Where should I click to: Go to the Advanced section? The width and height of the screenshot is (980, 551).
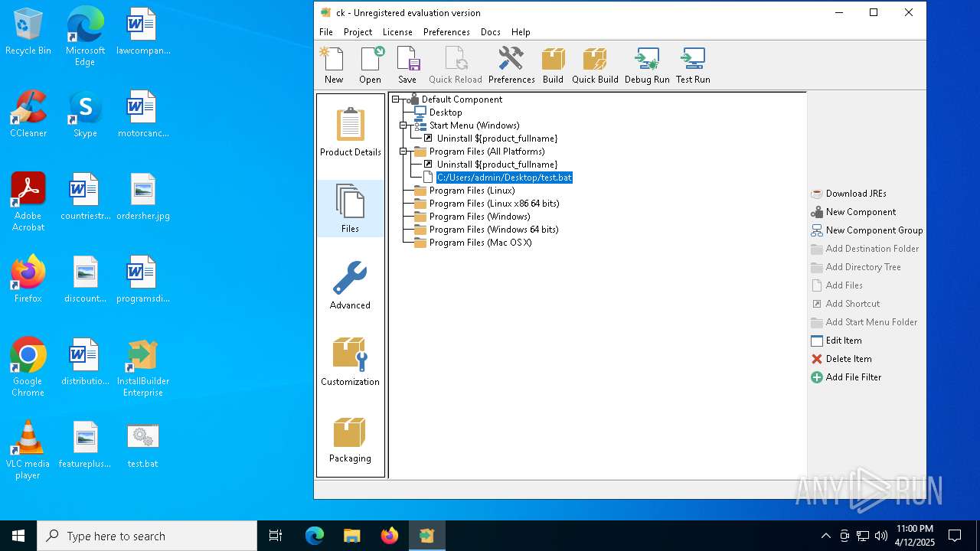coord(351,285)
